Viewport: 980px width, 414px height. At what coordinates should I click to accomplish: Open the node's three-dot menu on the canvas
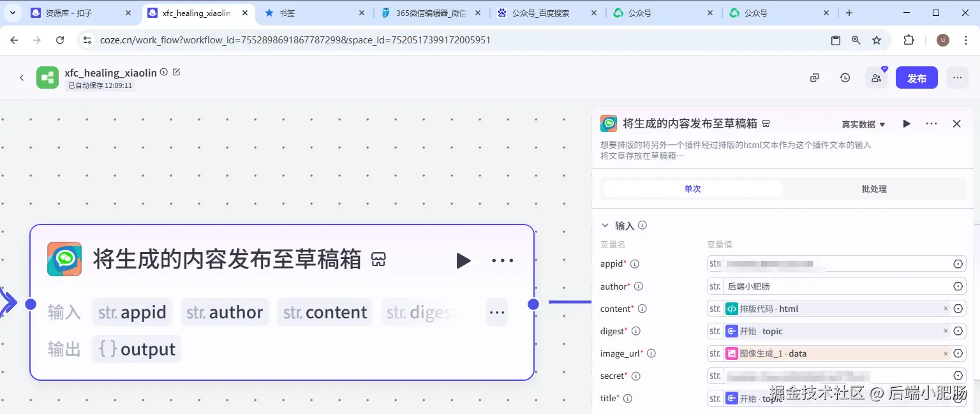[x=503, y=260]
